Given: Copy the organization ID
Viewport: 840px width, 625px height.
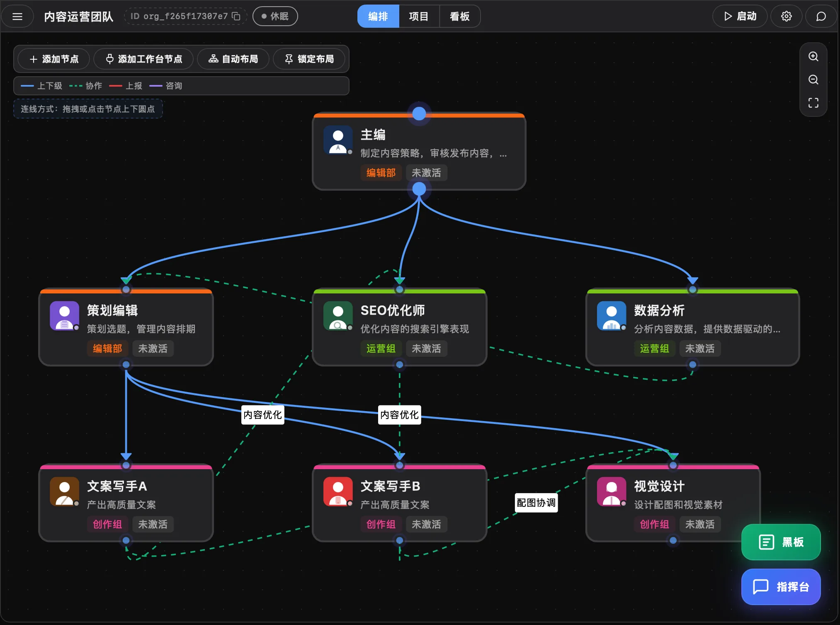Looking at the screenshot, I should [x=236, y=16].
